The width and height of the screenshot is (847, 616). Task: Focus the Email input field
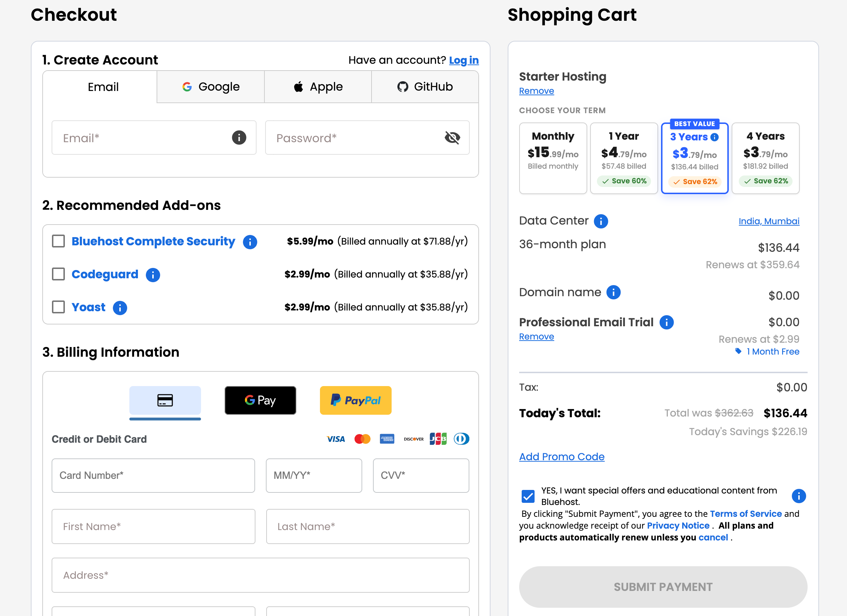click(x=154, y=138)
